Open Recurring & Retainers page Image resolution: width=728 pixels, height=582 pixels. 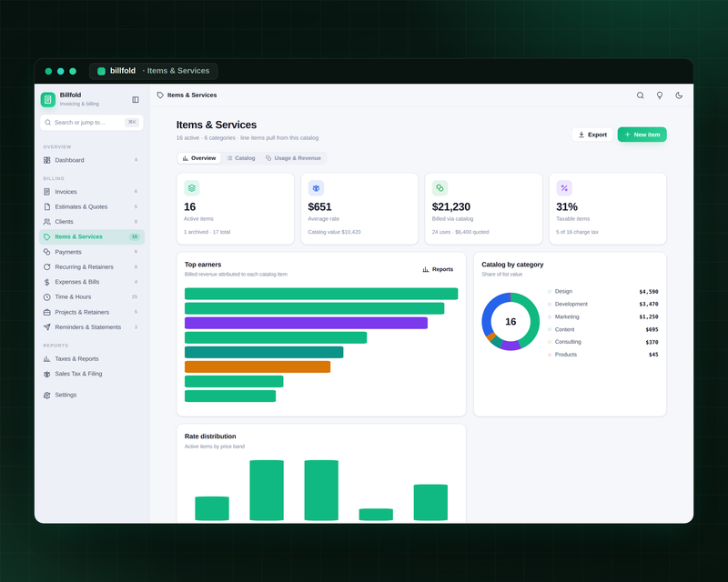(x=92, y=266)
